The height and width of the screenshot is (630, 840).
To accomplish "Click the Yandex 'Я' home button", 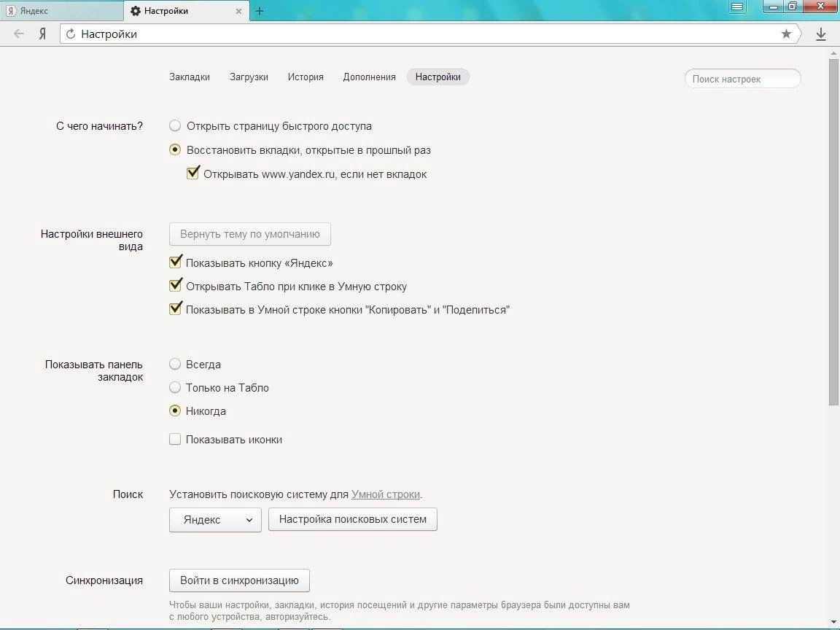I will tap(43, 34).
